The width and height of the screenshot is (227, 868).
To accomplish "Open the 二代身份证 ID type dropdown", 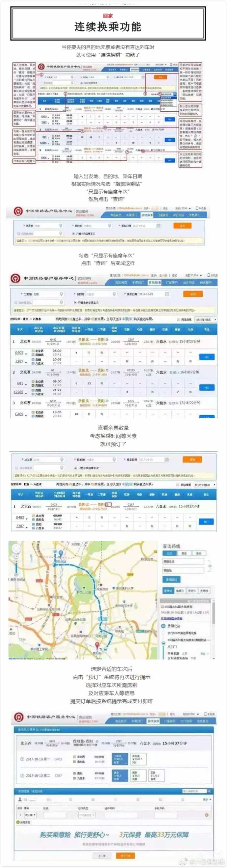I will (87, 815).
